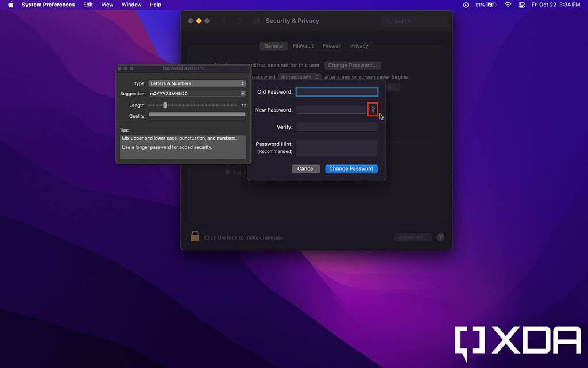
Task: Click the '12' length value
Action: tap(243, 105)
